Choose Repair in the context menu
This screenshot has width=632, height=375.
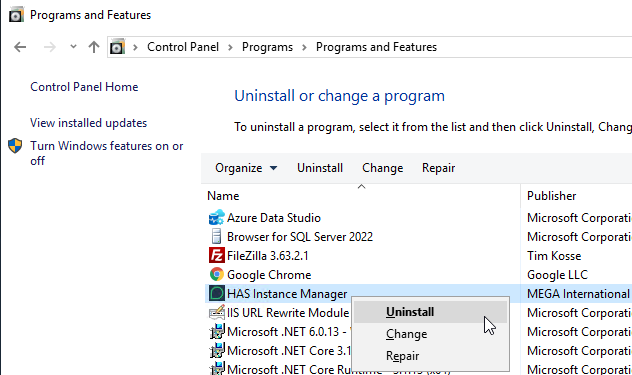pos(430,356)
